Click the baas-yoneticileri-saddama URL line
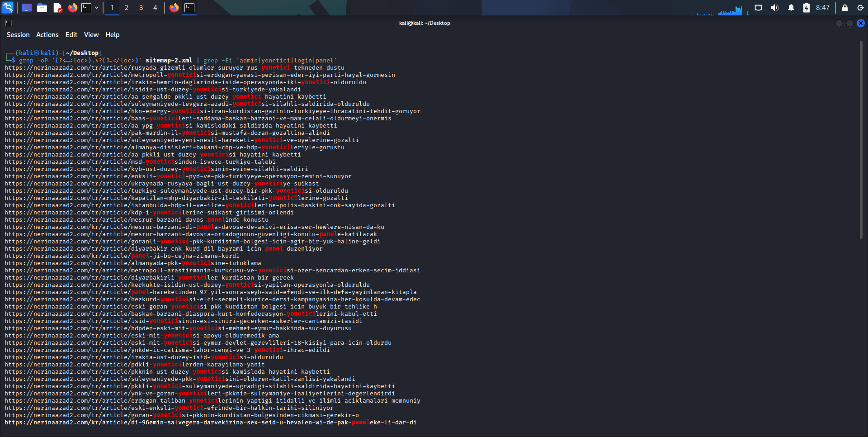Screen dimensions: 868x437 click(x=198, y=118)
